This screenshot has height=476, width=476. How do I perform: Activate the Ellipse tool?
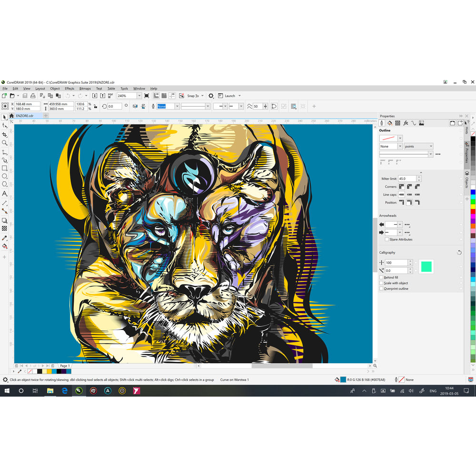tap(5, 176)
